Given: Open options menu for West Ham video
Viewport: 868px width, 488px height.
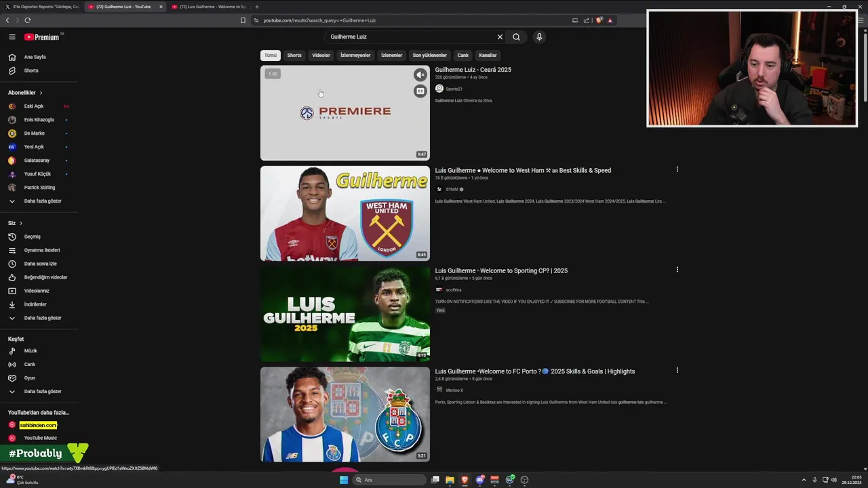Looking at the screenshot, I should (677, 169).
